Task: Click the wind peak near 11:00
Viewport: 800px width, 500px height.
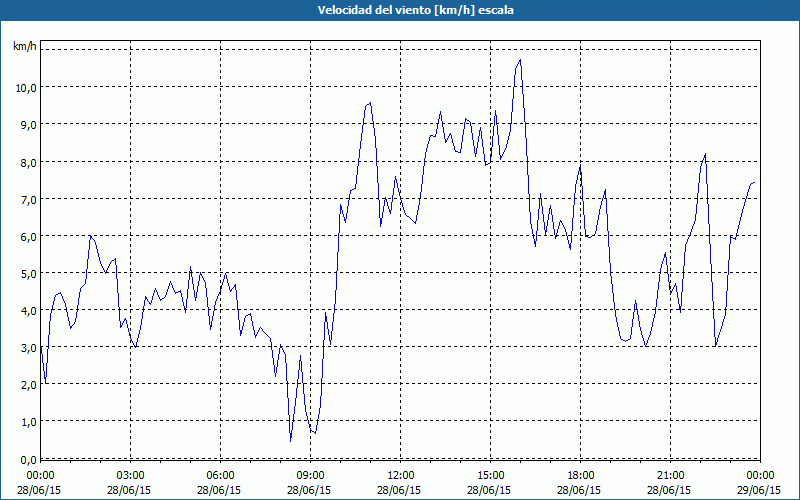Action: tap(370, 103)
